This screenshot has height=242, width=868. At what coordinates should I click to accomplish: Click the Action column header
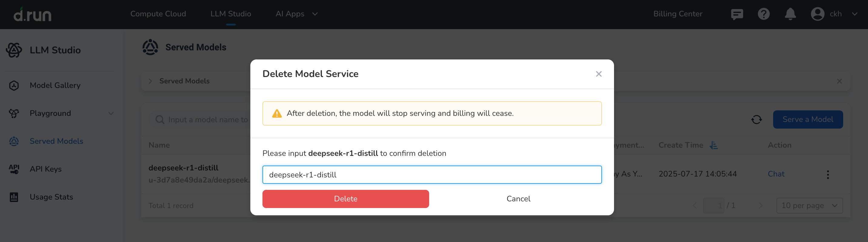tap(780, 145)
